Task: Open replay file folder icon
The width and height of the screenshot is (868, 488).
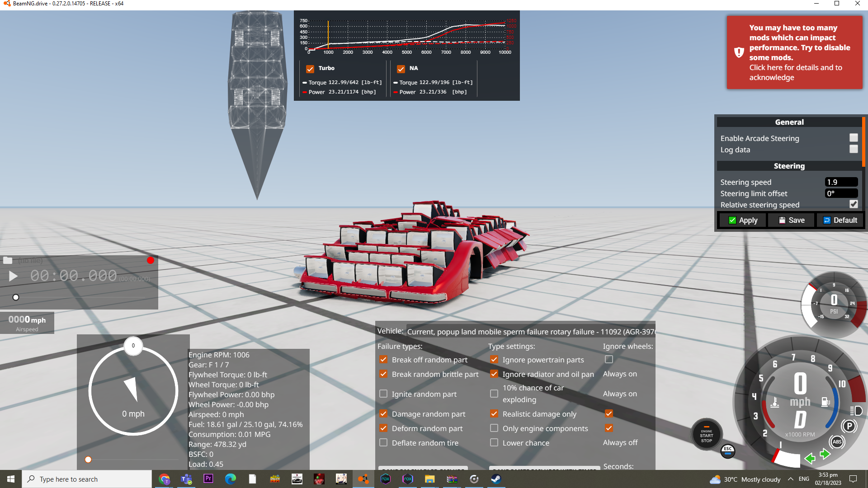Action: click(x=8, y=260)
